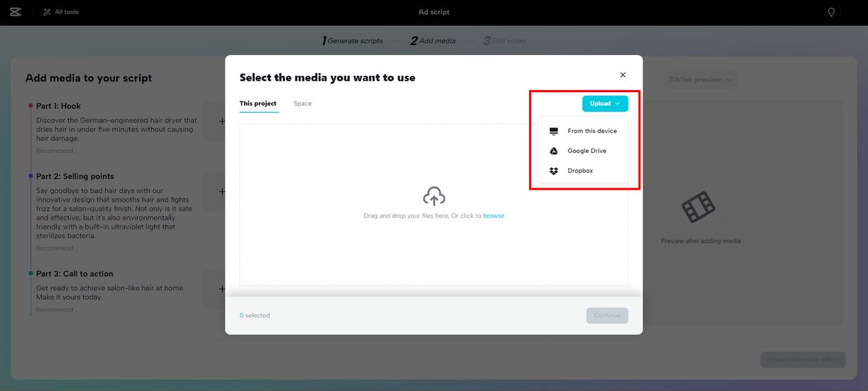868x391 pixels.
Task: Click the Part 1 hair dryer script text
Action: pyautogui.click(x=117, y=129)
